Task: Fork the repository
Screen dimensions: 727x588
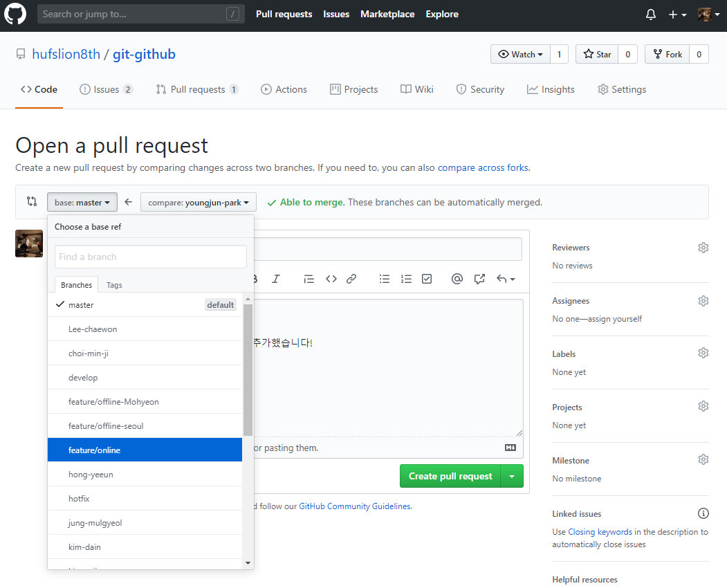Action: [x=668, y=54]
